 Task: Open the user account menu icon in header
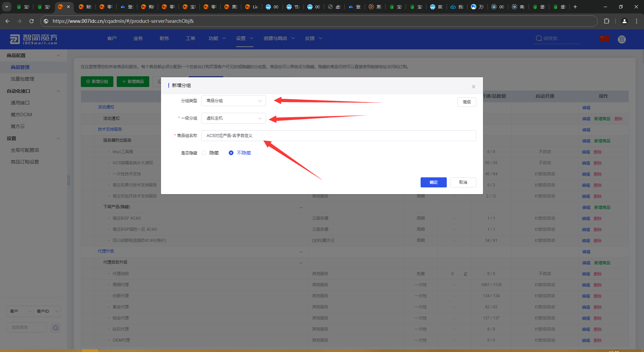(622, 39)
